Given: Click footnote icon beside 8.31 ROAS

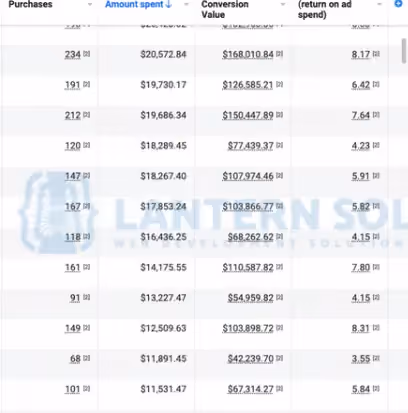Looking at the screenshot, I should click(x=376, y=328).
